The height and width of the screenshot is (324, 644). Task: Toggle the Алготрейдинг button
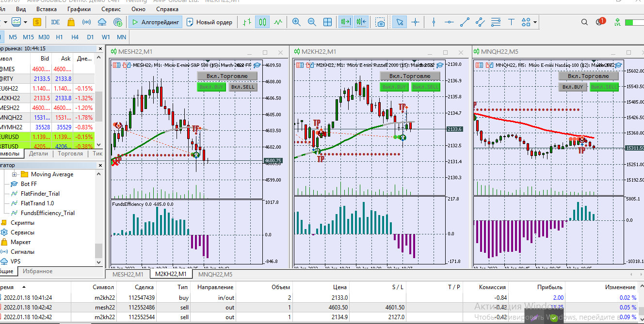pyautogui.click(x=155, y=22)
